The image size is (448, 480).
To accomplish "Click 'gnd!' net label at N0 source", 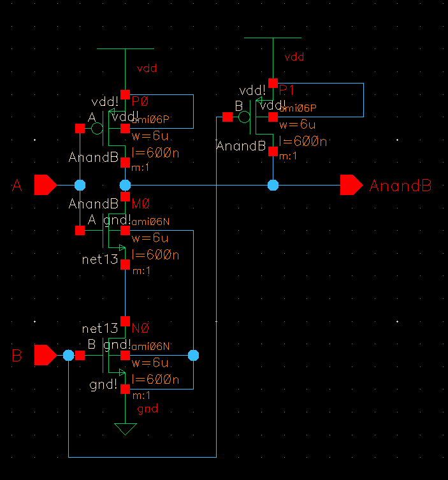I will point(103,385).
